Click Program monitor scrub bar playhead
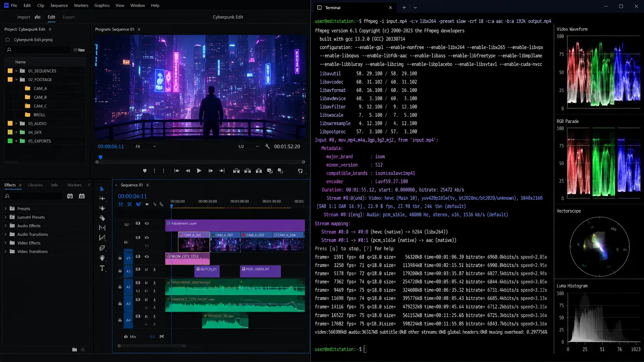The height and width of the screenshot is (362, 644). click(x=101, y=157)
